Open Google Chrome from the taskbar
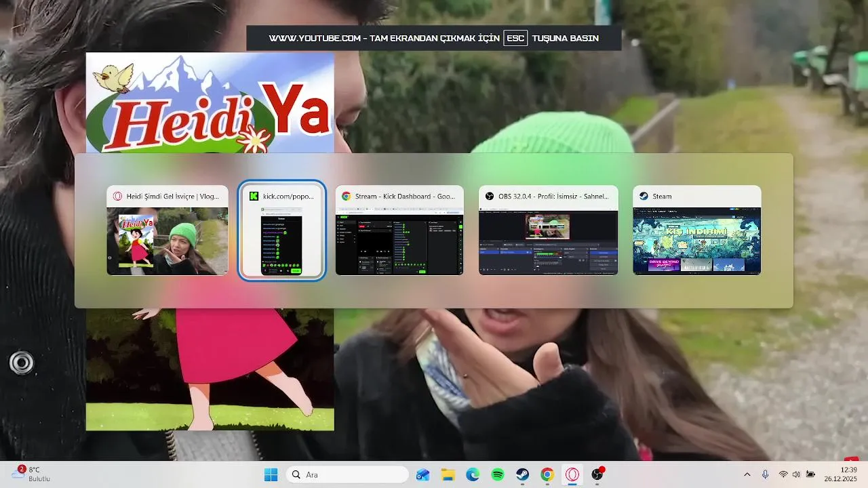 point(547,474)
